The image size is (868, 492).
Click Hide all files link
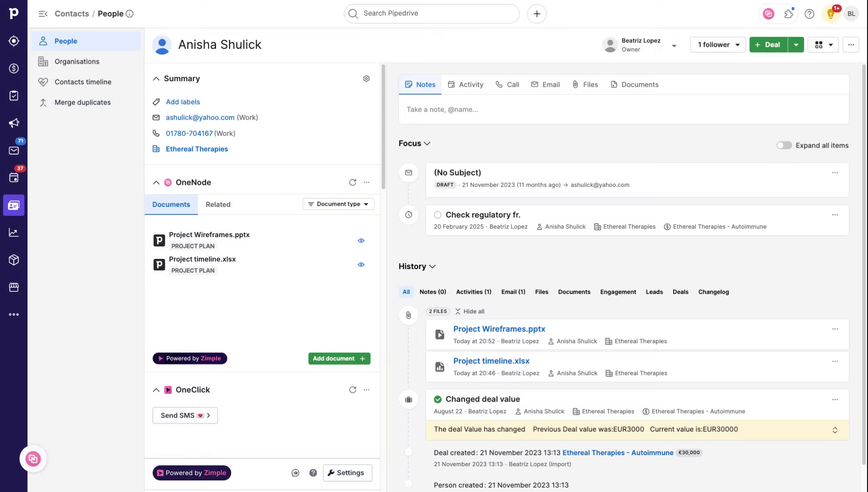point(470,311)
